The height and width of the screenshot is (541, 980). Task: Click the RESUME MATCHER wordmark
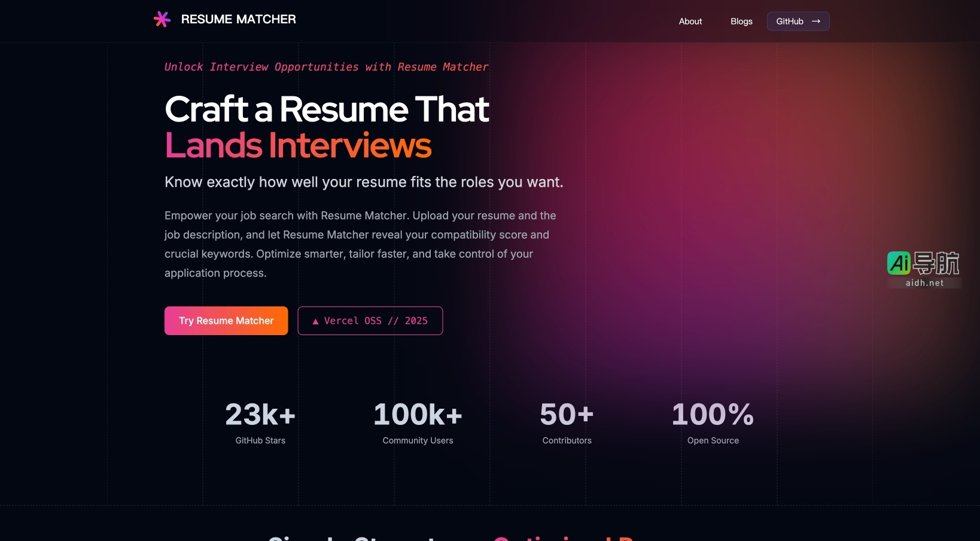click(239, 19)
